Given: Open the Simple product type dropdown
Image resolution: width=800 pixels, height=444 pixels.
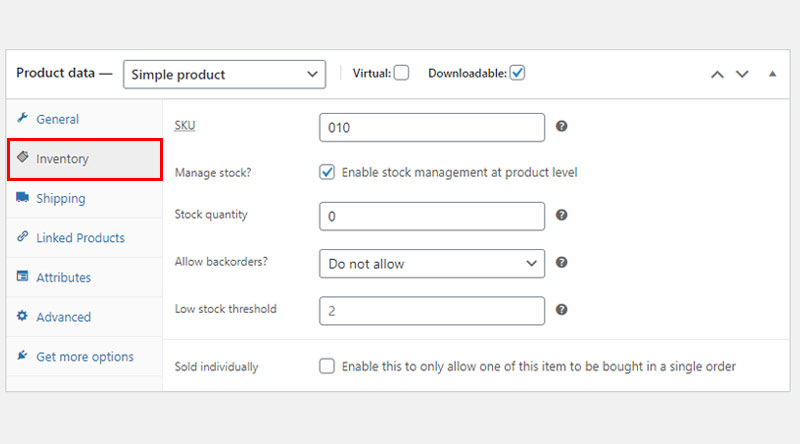Looking at the screenshot, I should pos(224,75).
